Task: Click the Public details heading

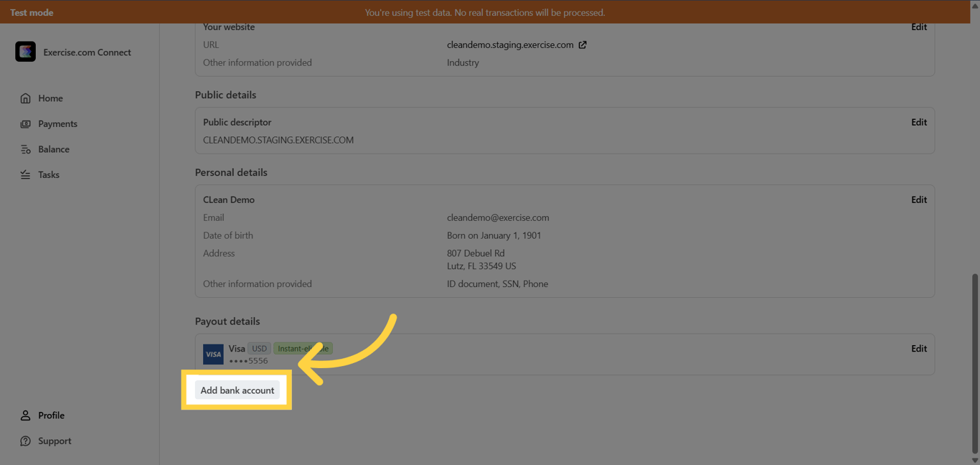Action: point(225,95)
